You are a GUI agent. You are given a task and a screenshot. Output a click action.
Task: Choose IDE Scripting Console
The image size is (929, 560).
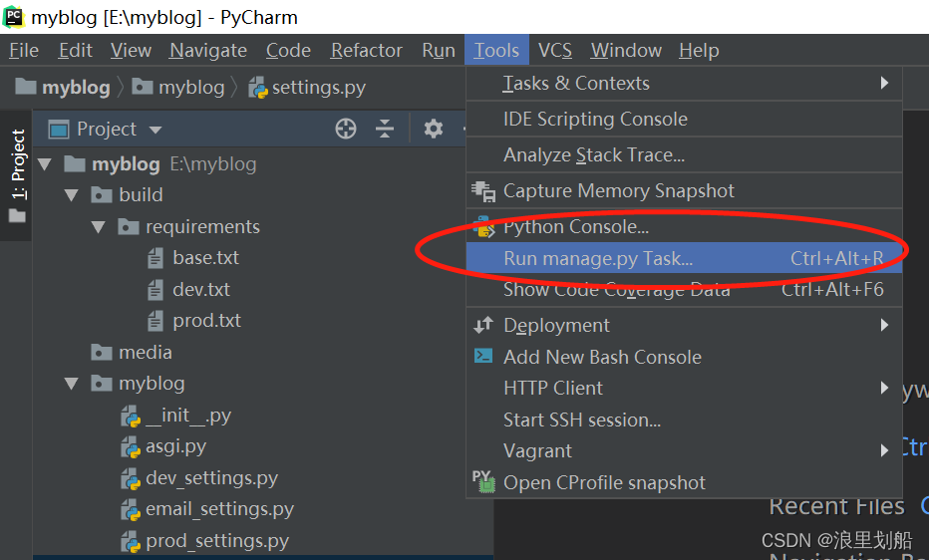pyautogui.click(x=685, y=119)
